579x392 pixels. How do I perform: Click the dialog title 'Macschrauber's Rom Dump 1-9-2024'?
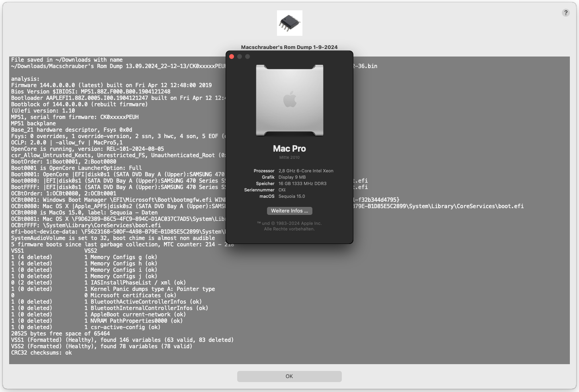[289, 47]
